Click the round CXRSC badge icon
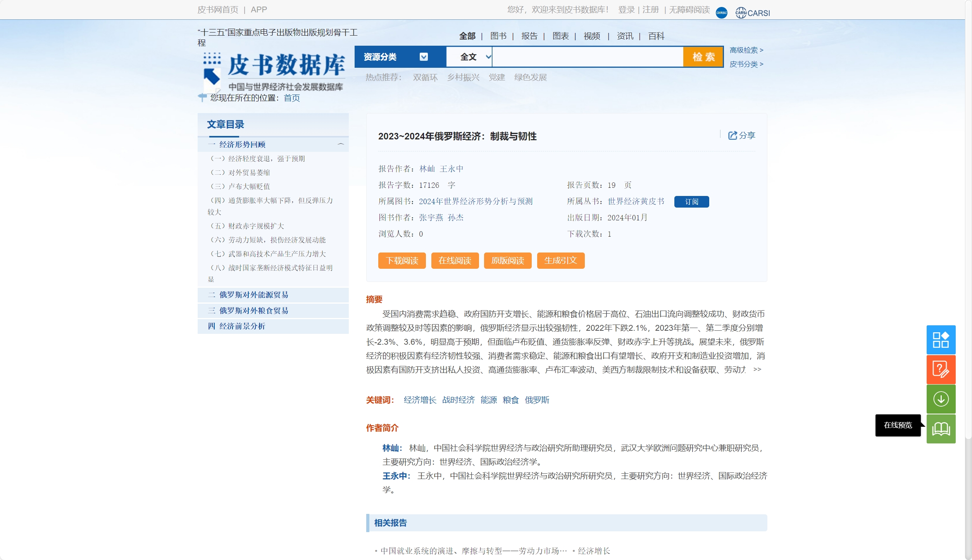Image resolution: width=972 pixels, height=560 pixels. pyautogui.click(x=721, y=12)
